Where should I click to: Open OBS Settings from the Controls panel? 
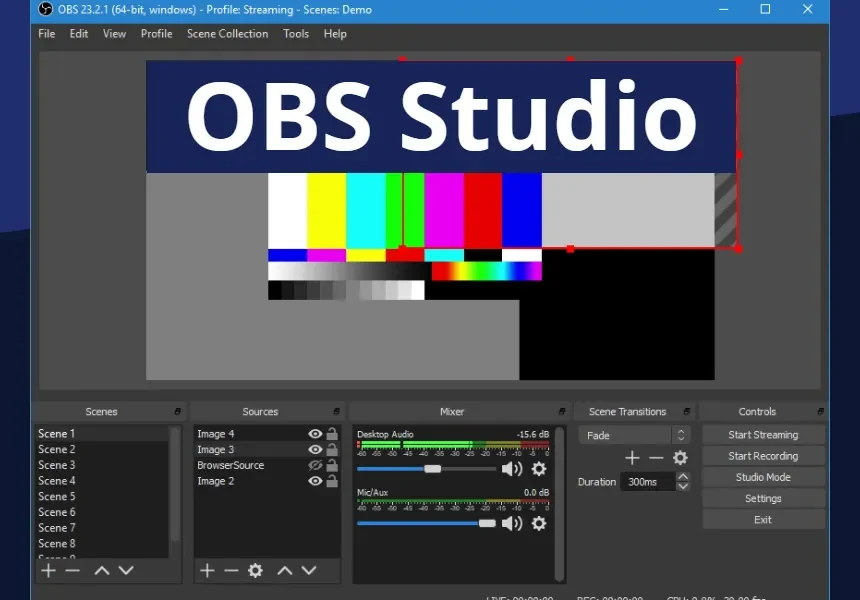[x=763, y=498]
